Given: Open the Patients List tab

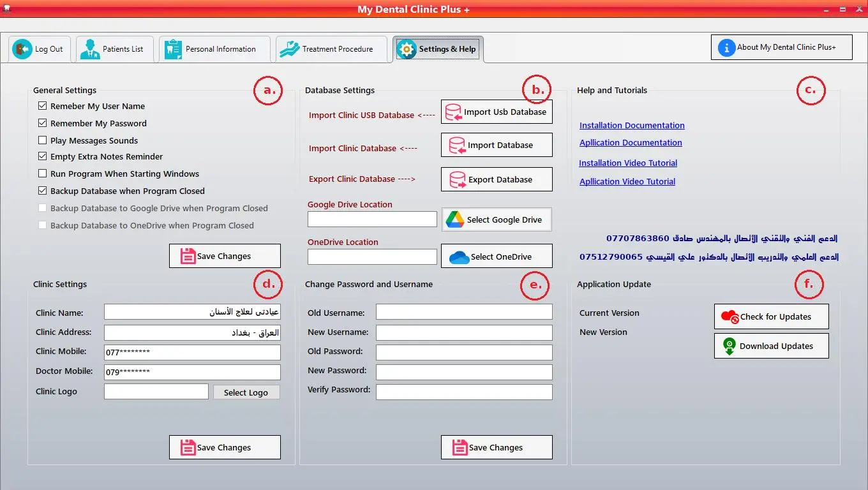Looking at the screenshot, I should pos(115,49).
